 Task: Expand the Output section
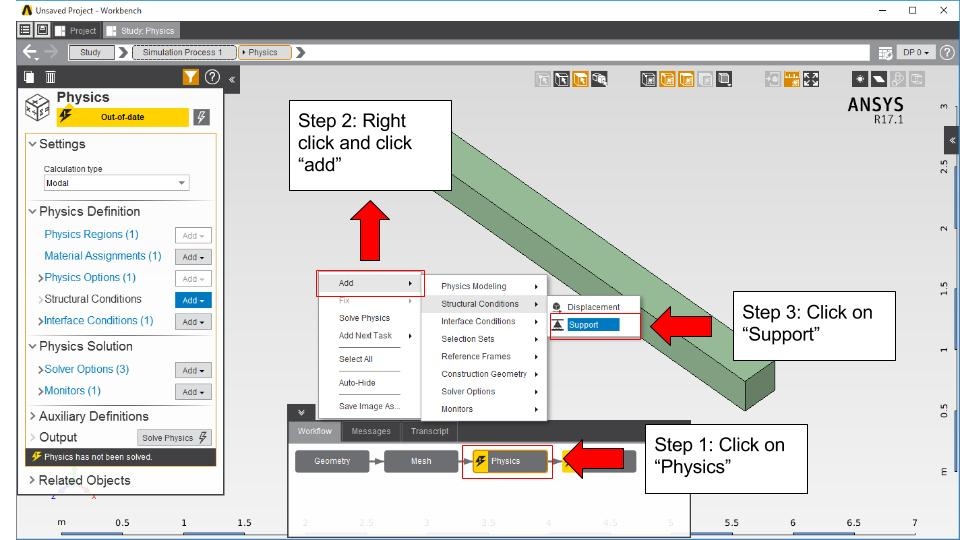tap(32, 437)
